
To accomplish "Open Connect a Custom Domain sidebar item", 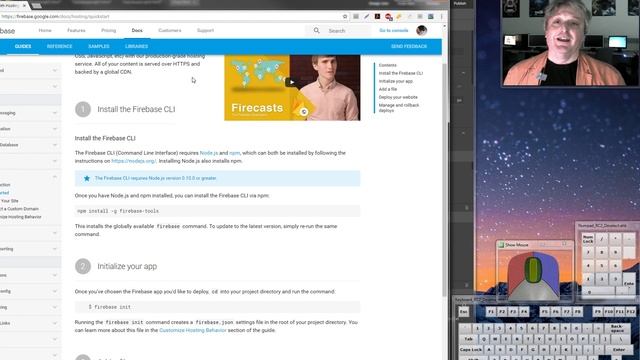I will coord(20,209).
